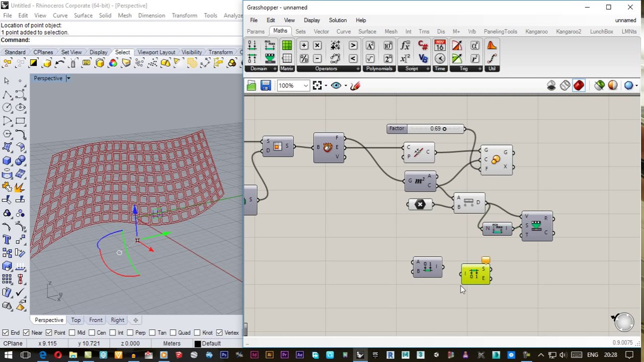Open the Rhino Surface menu
The height and width of the screenshot is (362, 644).
pos(83,16)
